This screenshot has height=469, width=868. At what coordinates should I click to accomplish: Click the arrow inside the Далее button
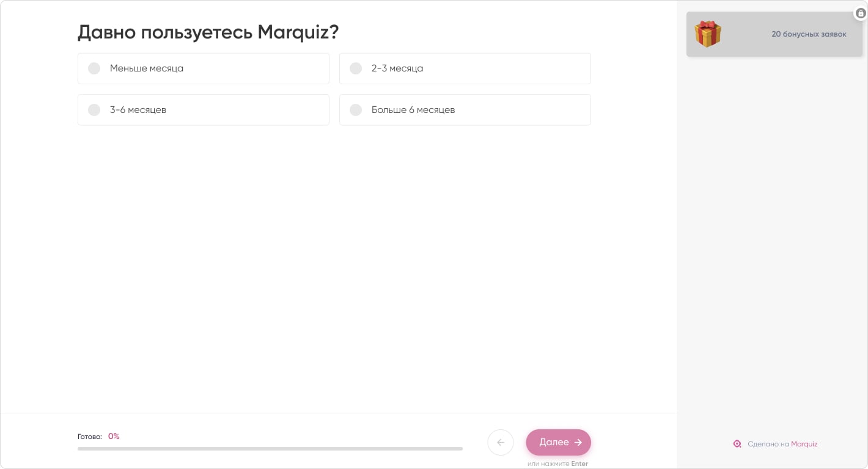click(578, 443)
